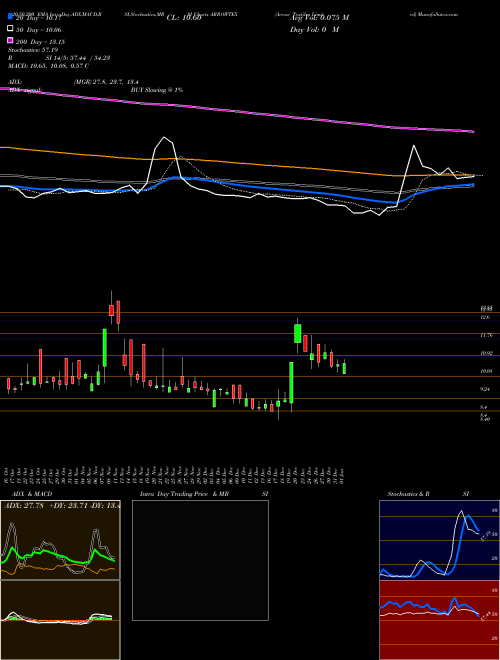The height and width of the screenshot is (660, 500).
Task: Open the empty intraday trading price chart box
Action: 200,560
